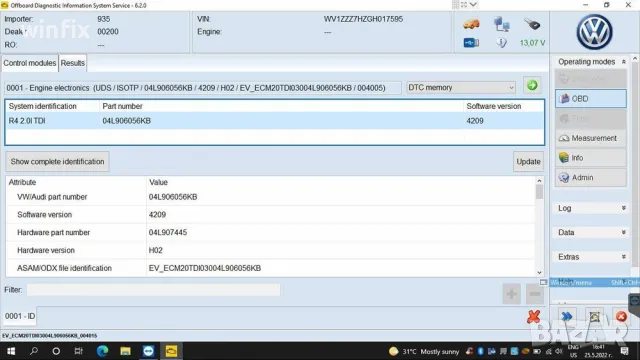Screen dimensions: 640x360
Task: Open Cortana circle on taskbar
Action: pyautogui.click(x=56, y=351)
